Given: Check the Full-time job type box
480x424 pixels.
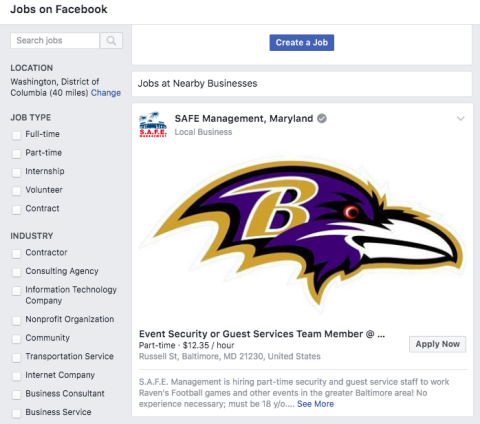Looking at the screenshot, I should click(x=16, y=135).
